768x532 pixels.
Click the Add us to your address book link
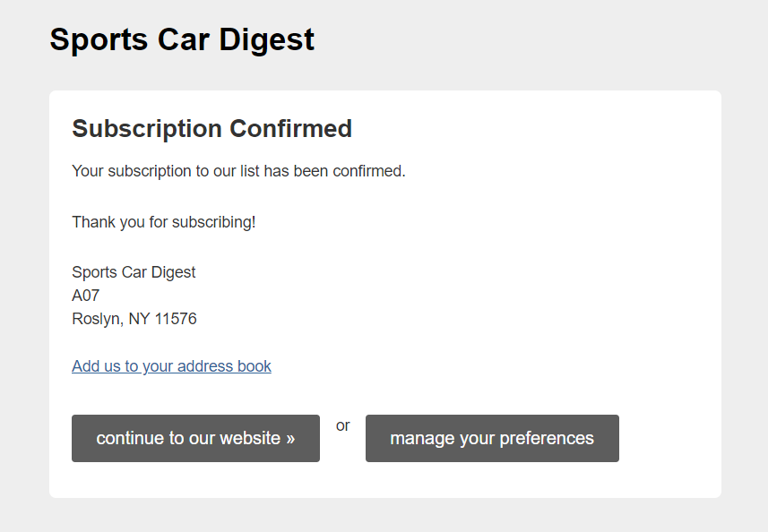pos(171,366)
